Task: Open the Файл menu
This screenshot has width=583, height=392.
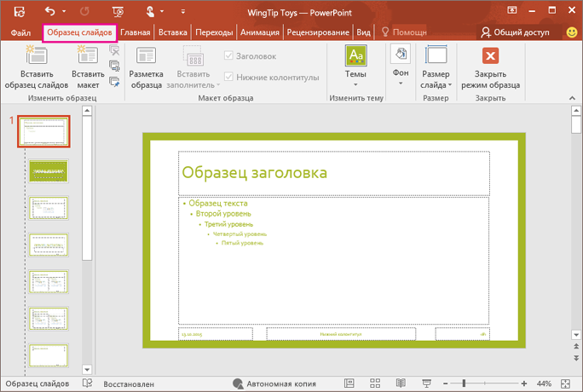Action: tap(20, 32)
